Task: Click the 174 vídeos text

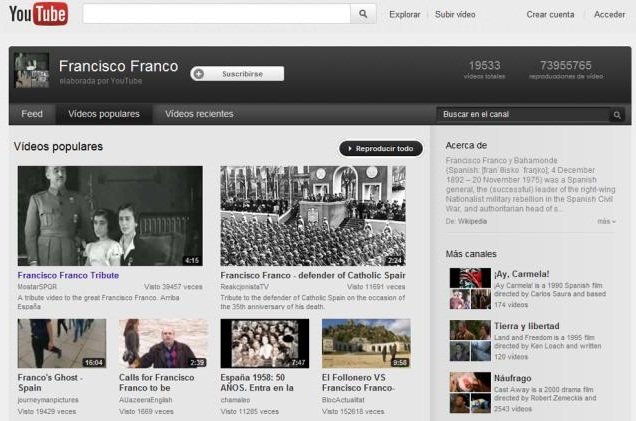Action: [x=511, y=305]
